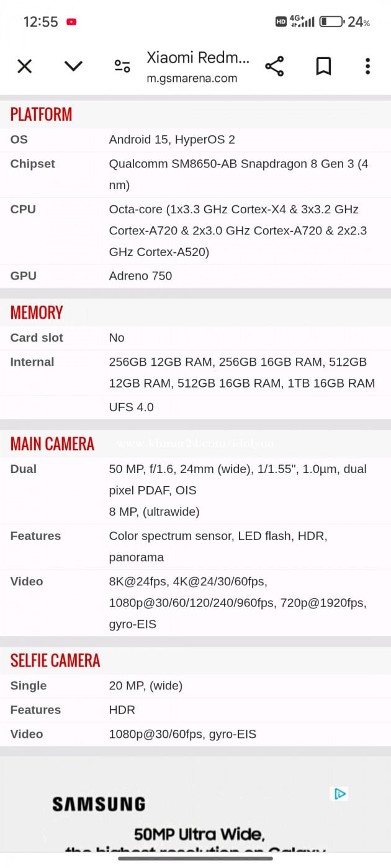Open the Chipset spec link
The height and width of the screenshot is (868, 391).
[x=32, y=164]
